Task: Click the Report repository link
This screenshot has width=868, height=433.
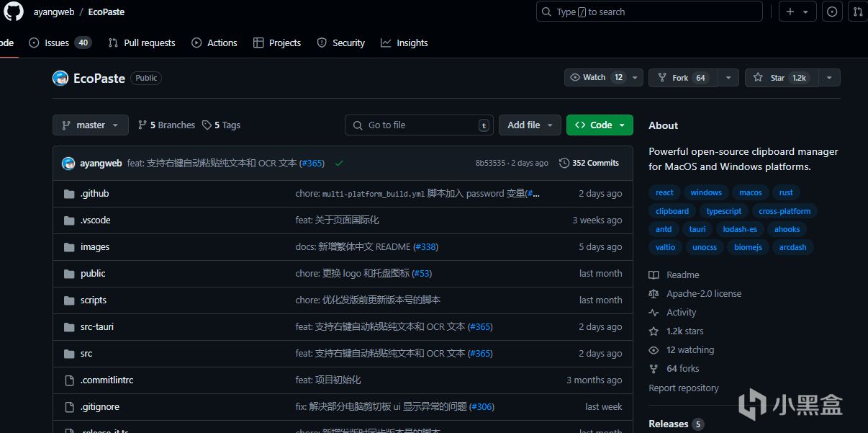Action: point(683,388)
